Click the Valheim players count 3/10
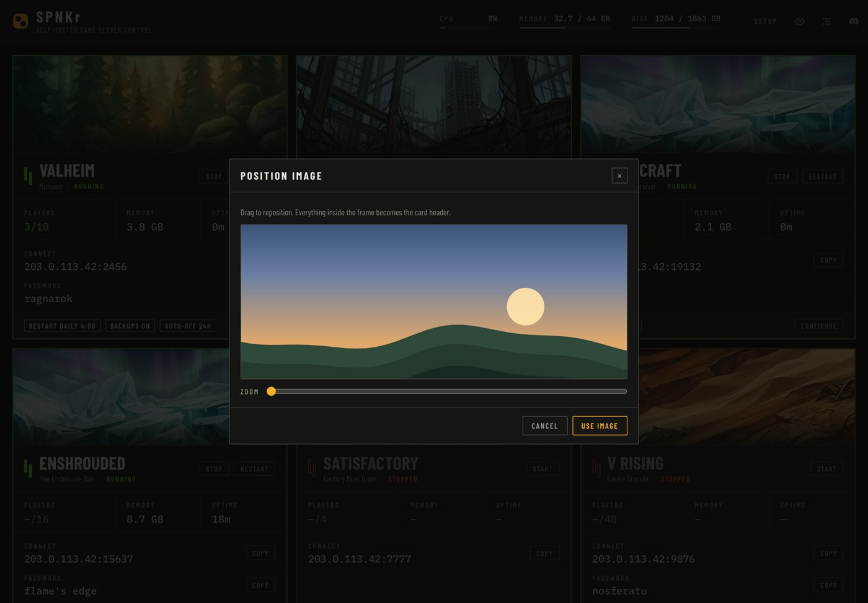 click(x=37, y=227)
